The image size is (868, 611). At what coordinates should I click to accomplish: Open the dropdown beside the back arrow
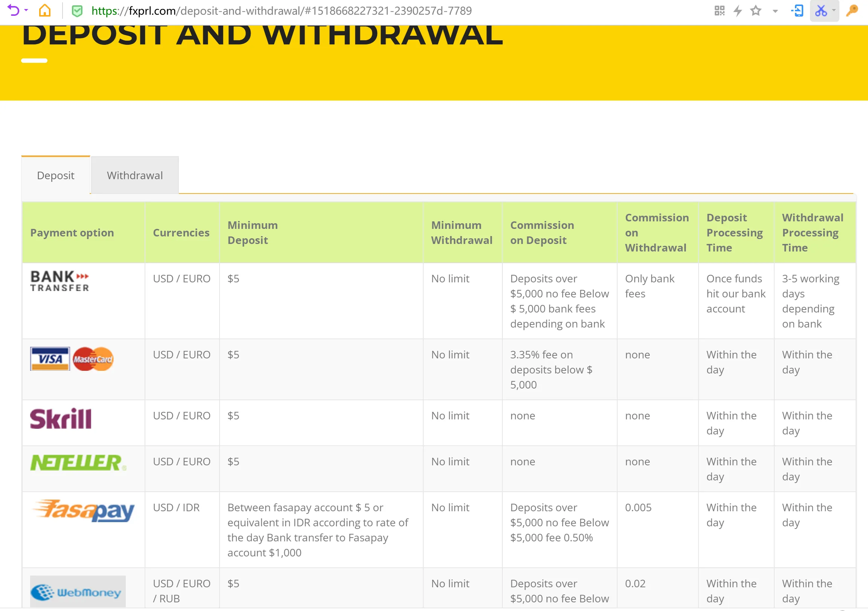[26, 10]
